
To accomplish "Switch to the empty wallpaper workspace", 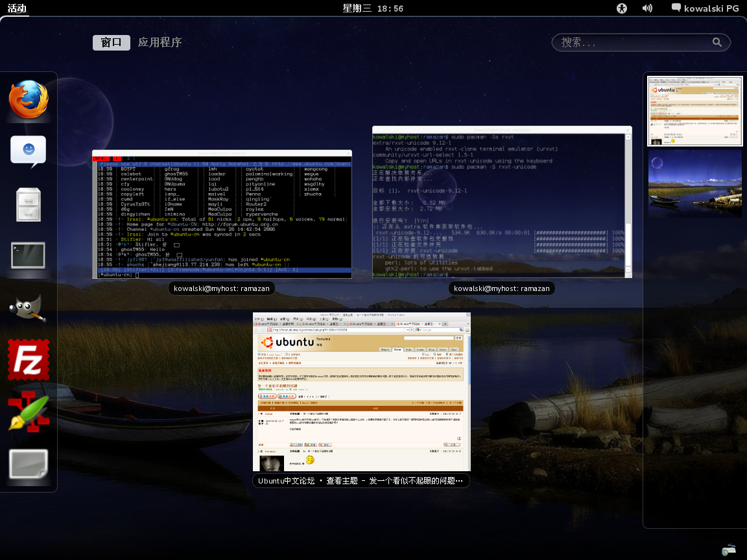I will point(695,184).
